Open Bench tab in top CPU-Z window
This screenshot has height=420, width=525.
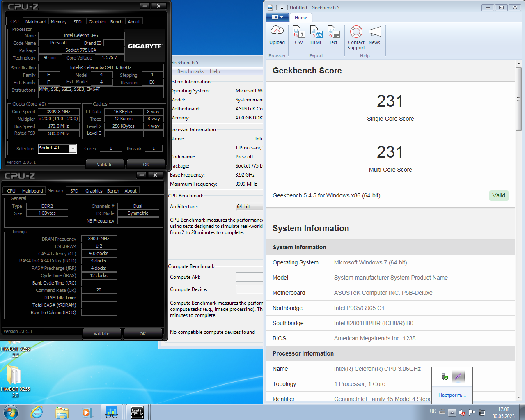pos(117,22)
